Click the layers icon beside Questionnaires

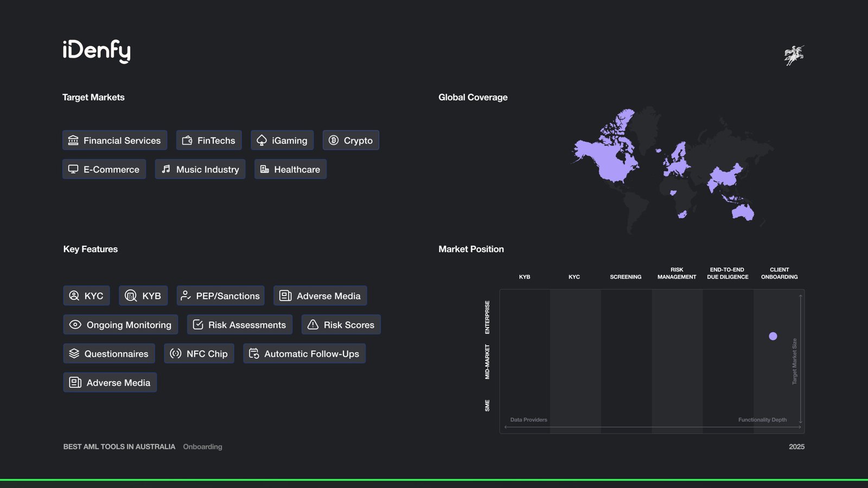(x=74, y=354)
